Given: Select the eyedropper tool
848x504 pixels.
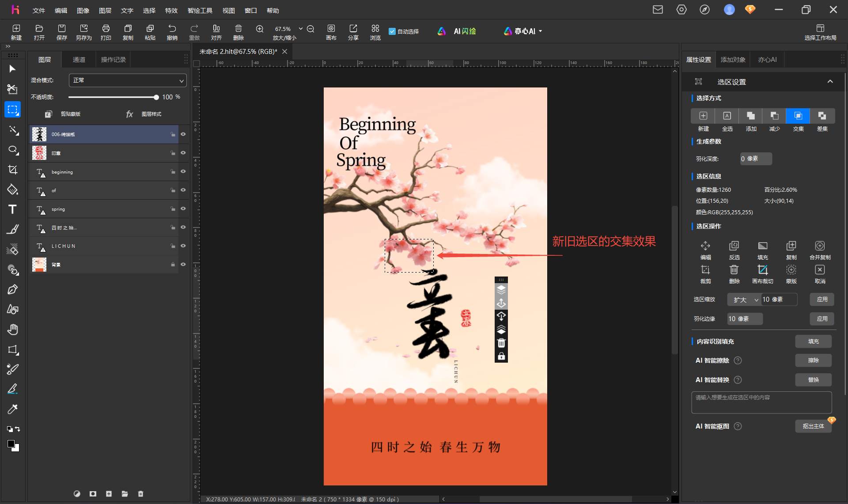Looking at the screenshot, I should (x=12, y=409).
